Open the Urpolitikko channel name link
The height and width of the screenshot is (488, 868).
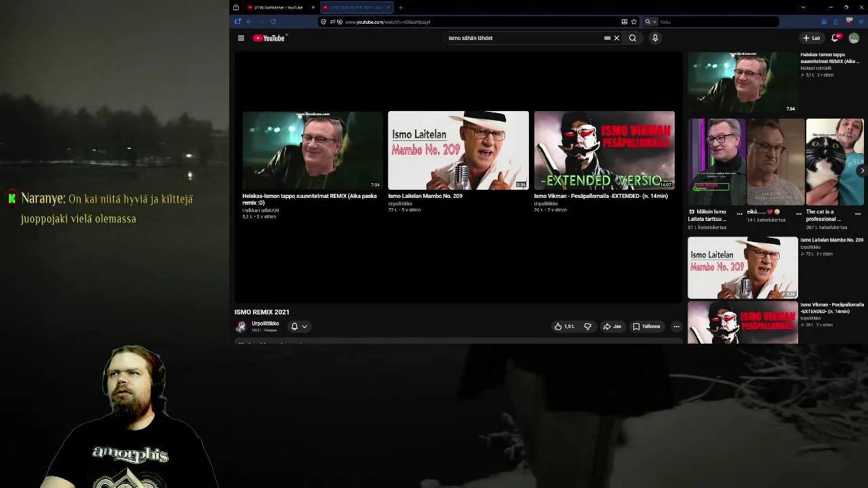click(265, 324)
